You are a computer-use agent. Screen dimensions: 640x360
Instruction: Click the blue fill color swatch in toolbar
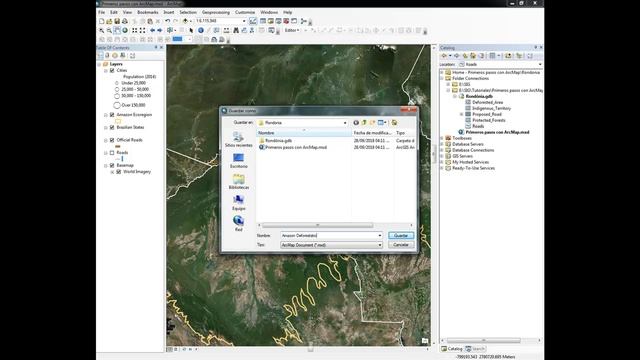coord(177,39)
